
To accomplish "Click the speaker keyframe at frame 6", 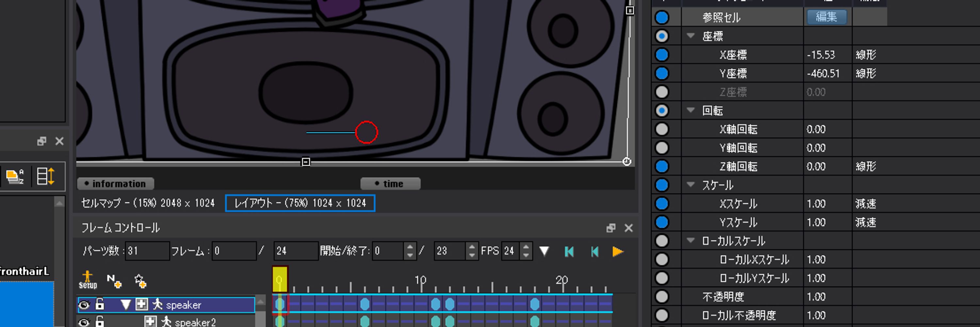I will point(365,304).
